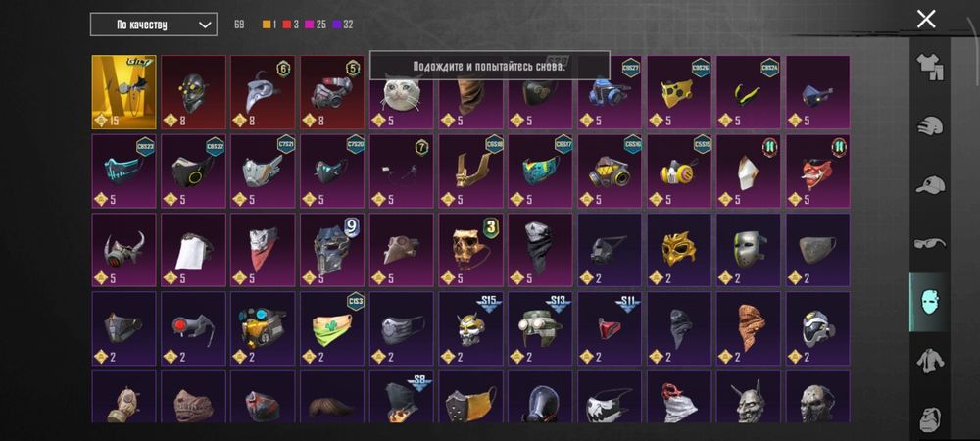Choose the red oni demon mask
Screen dimensions: 980x441
(817, 171)
